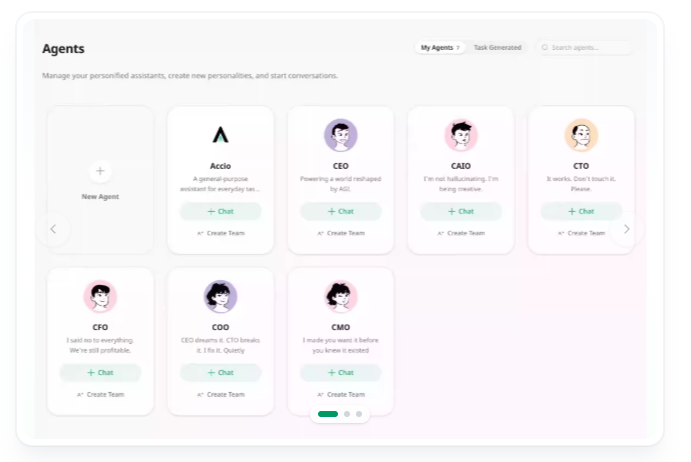Start a chat with Accio
Screen dimensions: 691x462
click(220, 211)
